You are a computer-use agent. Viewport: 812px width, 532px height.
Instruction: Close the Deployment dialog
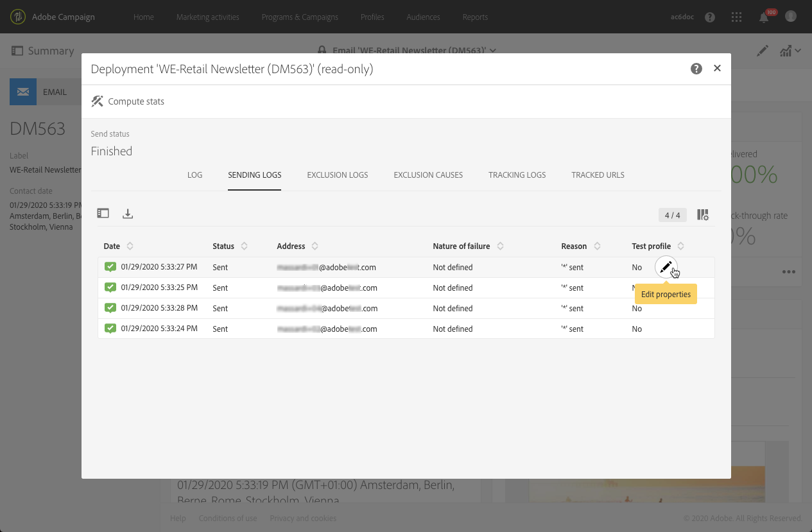click(x=718, y=68)
